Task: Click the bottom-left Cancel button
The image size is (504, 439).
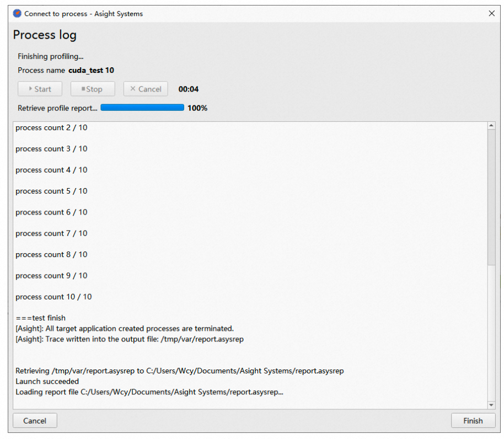Action: point(35,421)
